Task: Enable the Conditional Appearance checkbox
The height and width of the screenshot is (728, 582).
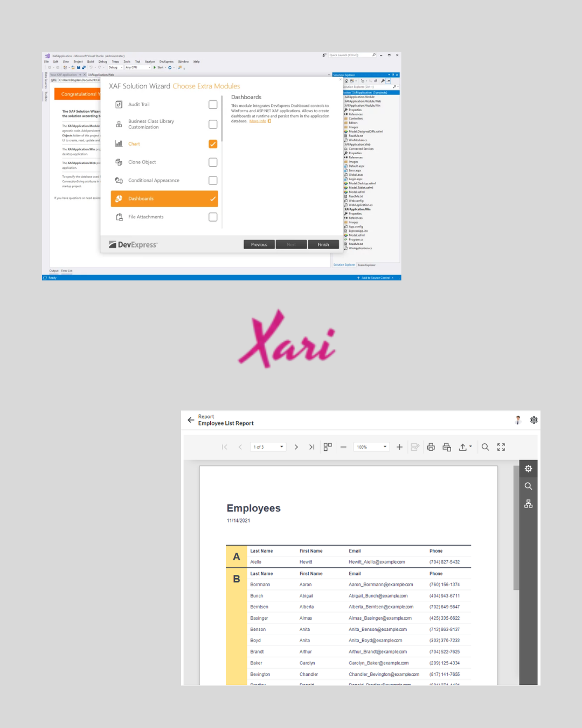Action: coord(213,181)
